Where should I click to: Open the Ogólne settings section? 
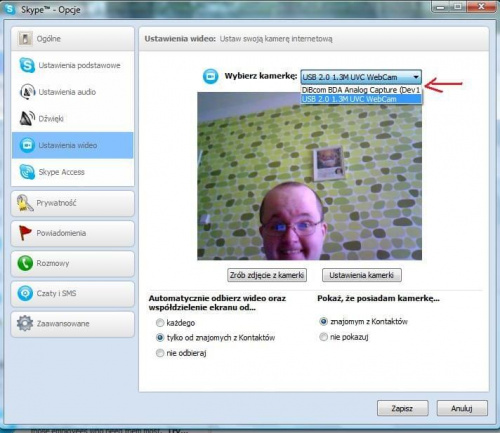[73, 39]
